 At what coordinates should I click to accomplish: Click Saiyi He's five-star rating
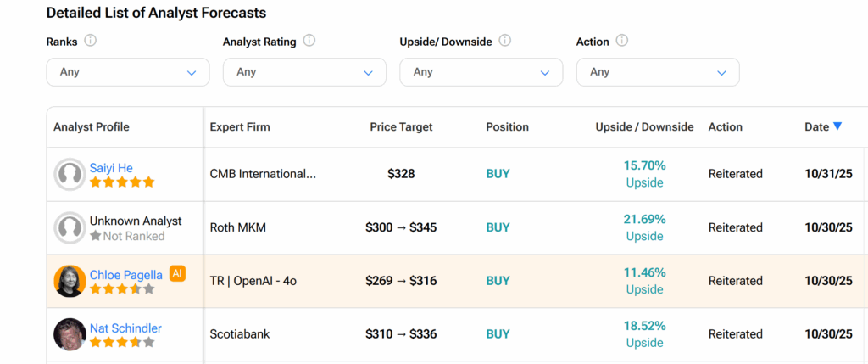pos(122,182)
